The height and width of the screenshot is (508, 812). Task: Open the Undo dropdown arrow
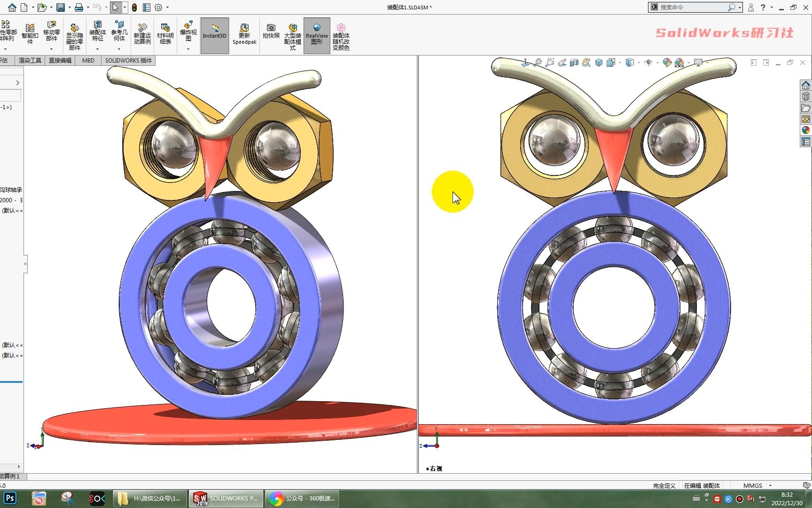[x=106, y=8]
